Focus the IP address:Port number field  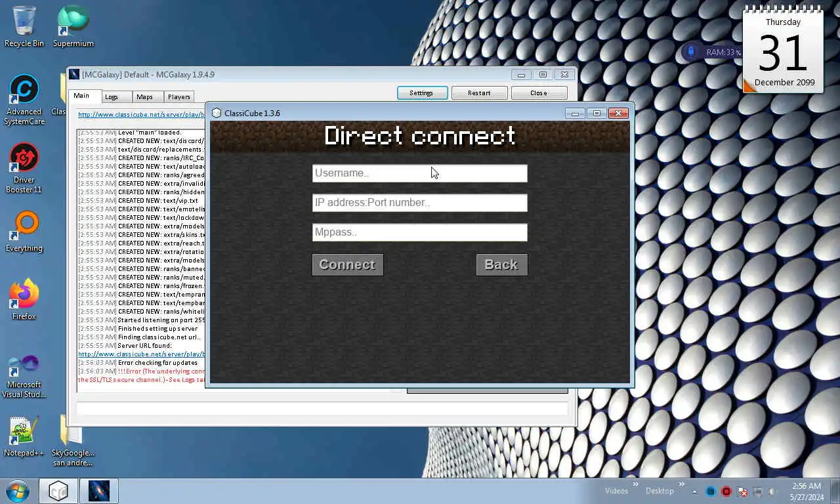point(419,203)
